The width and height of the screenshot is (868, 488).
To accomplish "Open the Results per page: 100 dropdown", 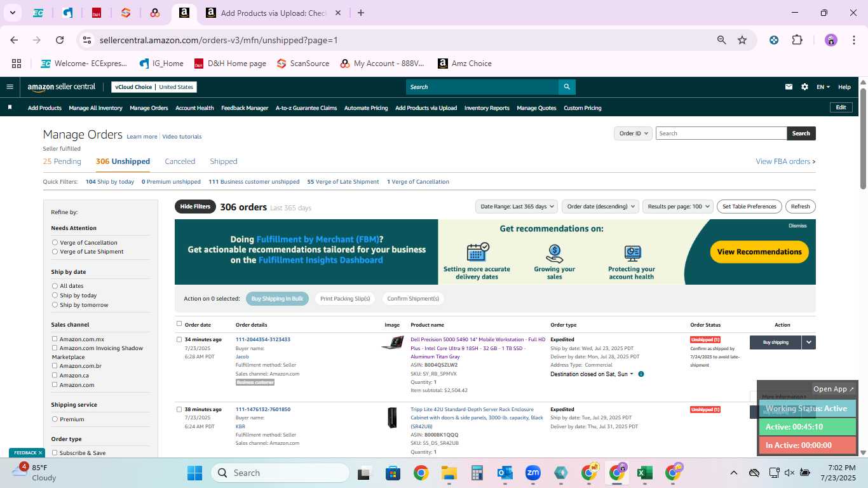I will tap(677, 207).
